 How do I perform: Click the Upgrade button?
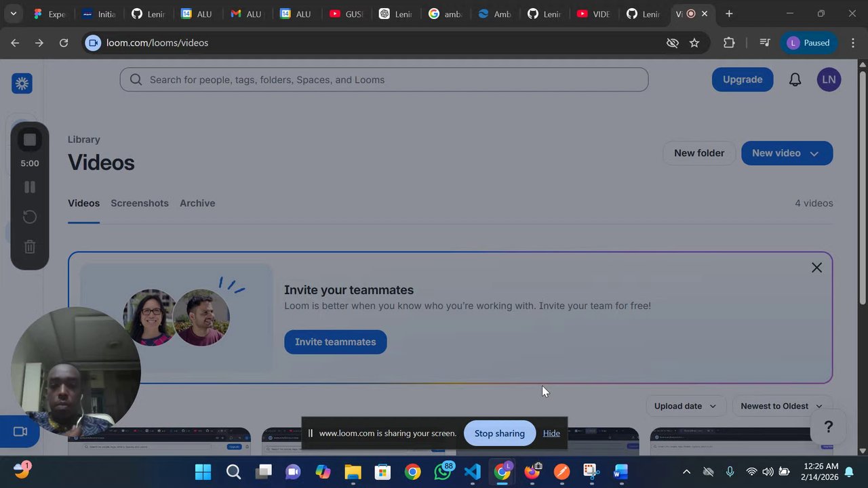pyautogui.click(x=743, y=79)
